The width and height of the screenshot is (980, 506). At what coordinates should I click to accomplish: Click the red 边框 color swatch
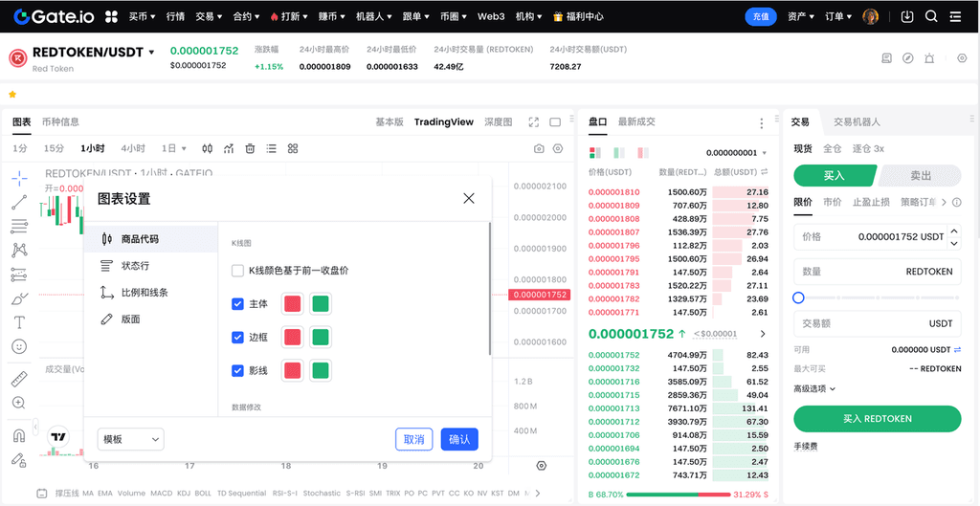pos(293,338)
